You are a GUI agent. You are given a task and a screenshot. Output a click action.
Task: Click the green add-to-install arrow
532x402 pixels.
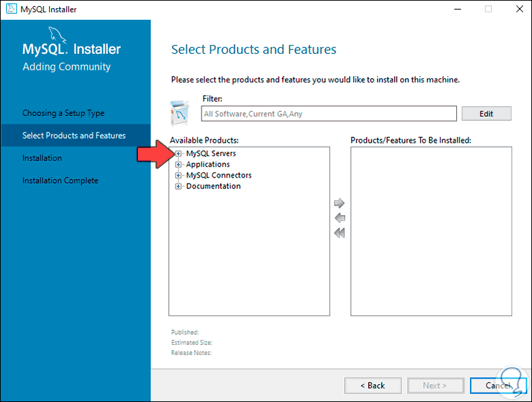click(x=339, y=203)
